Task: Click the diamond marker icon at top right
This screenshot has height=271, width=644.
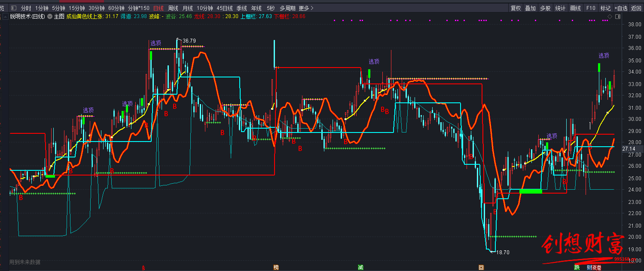Action: 610,16
